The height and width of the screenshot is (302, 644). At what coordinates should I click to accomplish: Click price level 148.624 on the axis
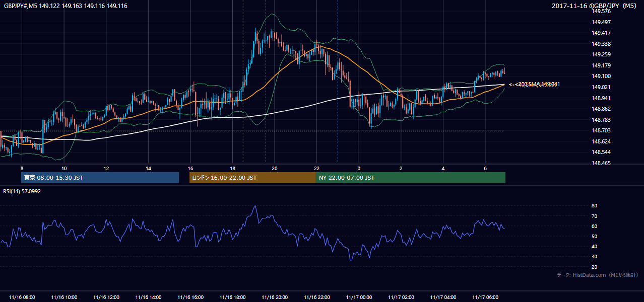click(601, 141)
